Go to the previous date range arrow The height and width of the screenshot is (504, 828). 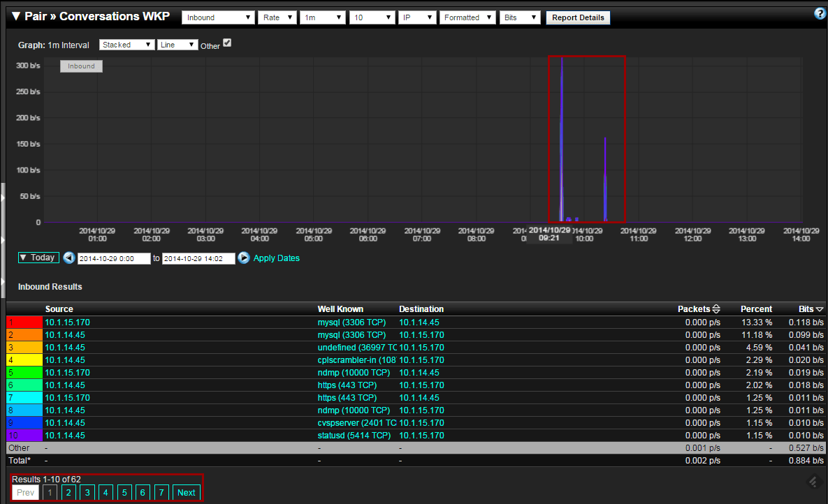point(68,258)
